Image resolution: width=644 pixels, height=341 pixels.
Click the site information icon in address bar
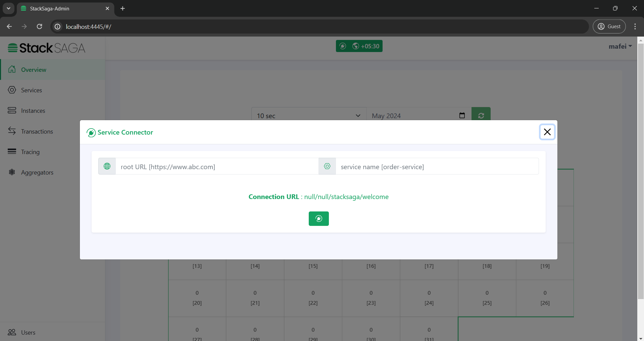pos(58,27)
